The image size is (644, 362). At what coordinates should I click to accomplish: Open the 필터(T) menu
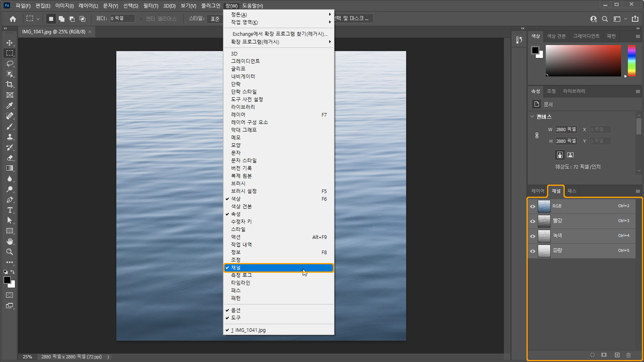click(151, 6)
